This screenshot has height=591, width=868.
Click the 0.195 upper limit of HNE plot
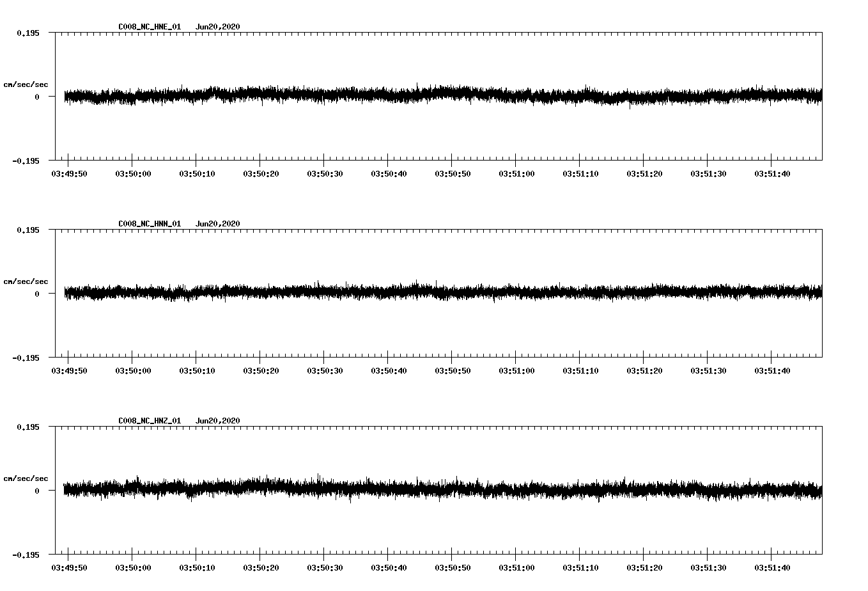pyautogui.click(x=27, y=33)
